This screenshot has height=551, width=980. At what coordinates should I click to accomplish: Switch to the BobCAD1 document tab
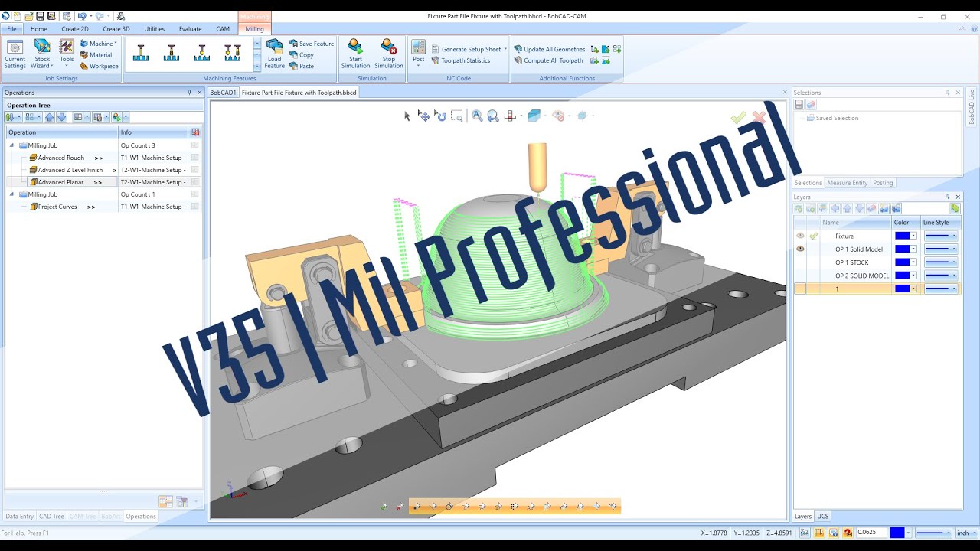click(223, 93)
